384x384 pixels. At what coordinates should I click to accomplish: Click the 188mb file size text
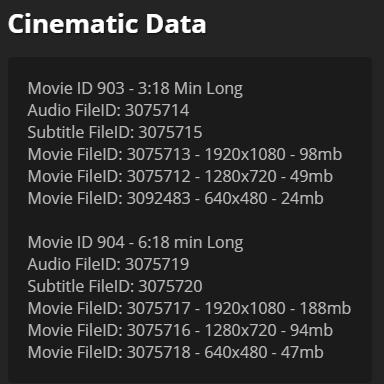325,308
